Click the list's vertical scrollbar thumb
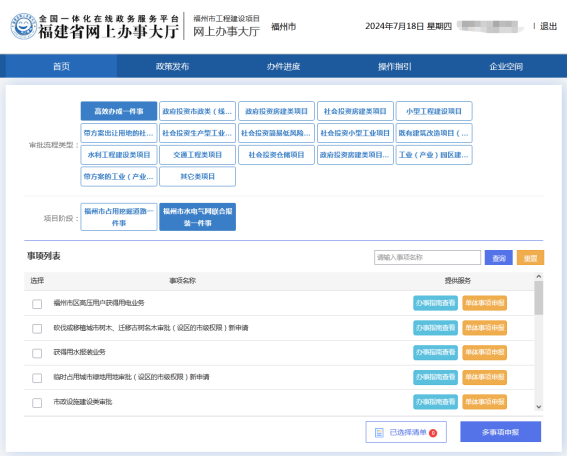The image size is (567, 456). coord(539,298)
